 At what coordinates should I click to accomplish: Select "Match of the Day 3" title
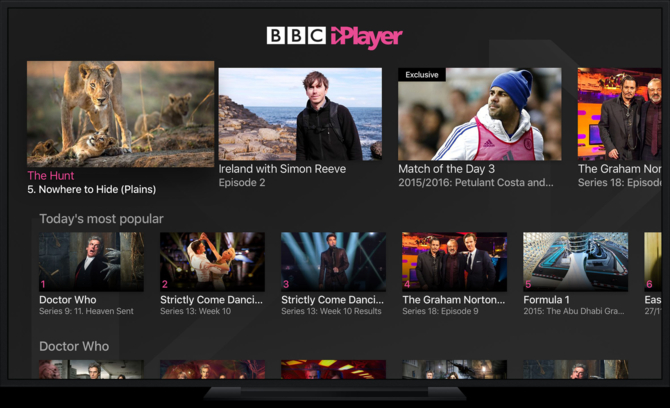click(x=447, y=169)
